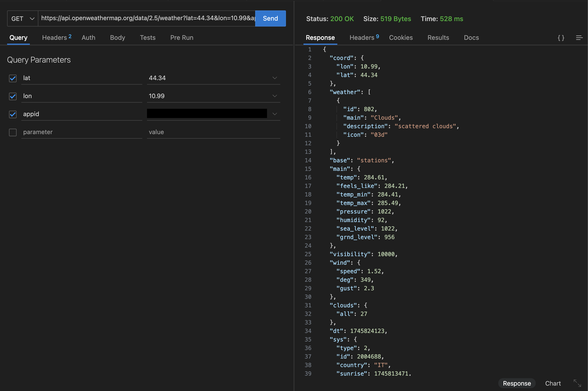Switch to Chart view
This screenshot has width=588, height=391.
coord(553,383)
